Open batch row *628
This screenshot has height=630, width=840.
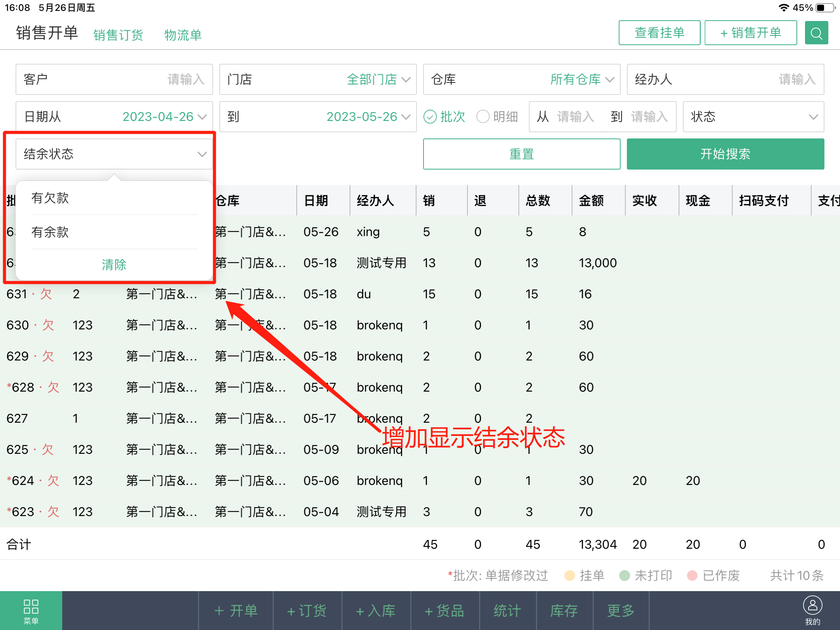tap(420, 387)
